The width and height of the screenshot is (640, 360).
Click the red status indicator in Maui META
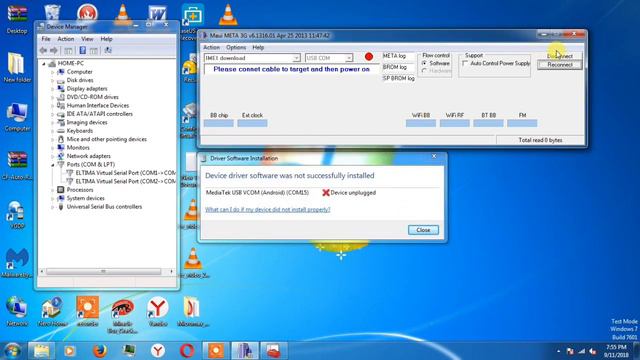[x=369, y=57]
